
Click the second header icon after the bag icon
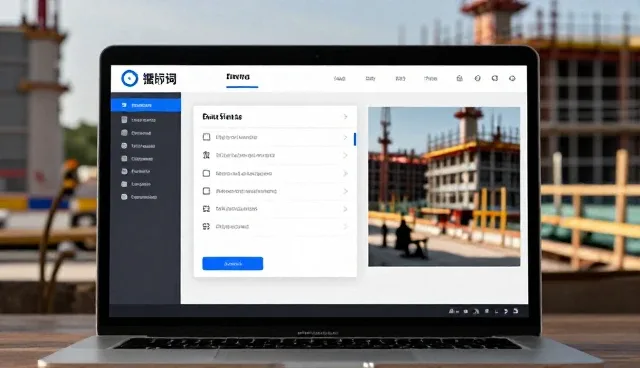(x=478, y=78)
